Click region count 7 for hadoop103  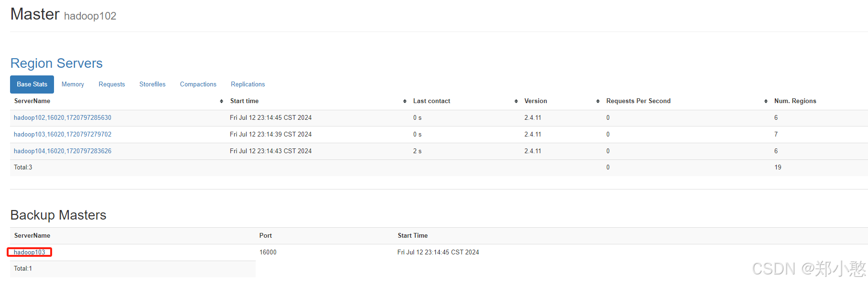point(776,135)
